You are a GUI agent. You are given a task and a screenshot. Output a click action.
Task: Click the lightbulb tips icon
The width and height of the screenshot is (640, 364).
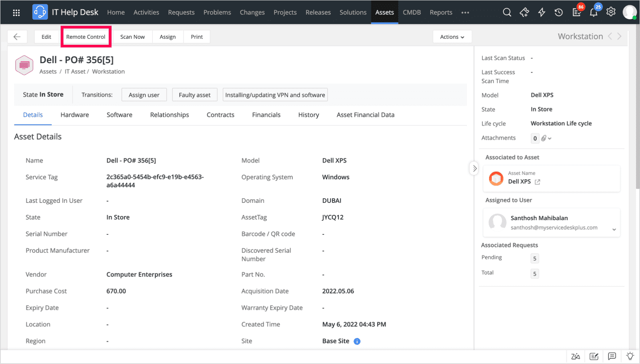630,356
